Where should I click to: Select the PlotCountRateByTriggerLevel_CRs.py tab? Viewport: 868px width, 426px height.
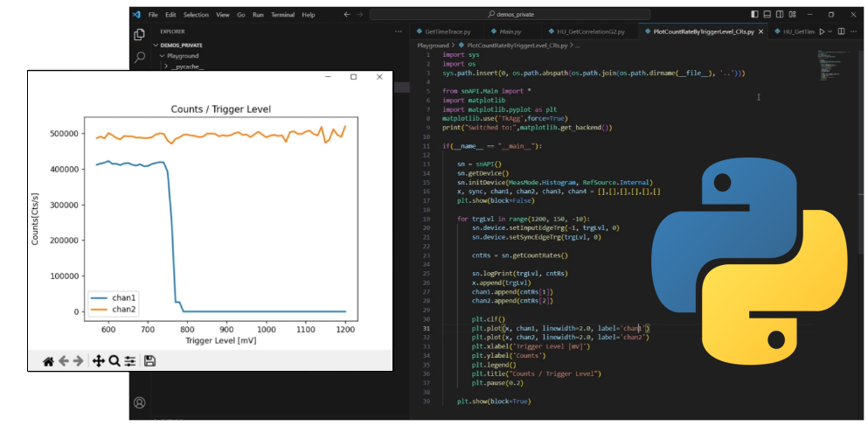pyautogui.click(x=702, y=32)
